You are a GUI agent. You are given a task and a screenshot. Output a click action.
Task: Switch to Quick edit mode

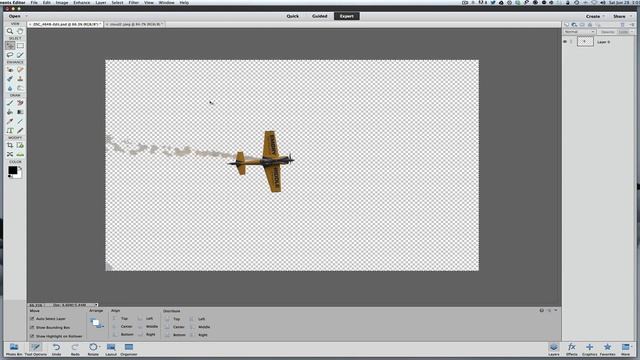click(292, 16)
